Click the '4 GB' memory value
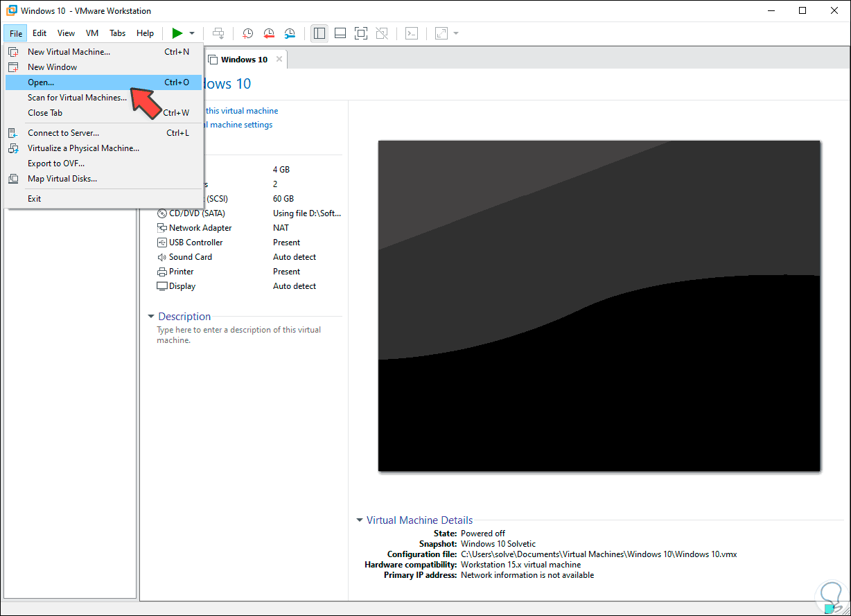The height and width of the screenshot is (616, 851). [281, 170]
